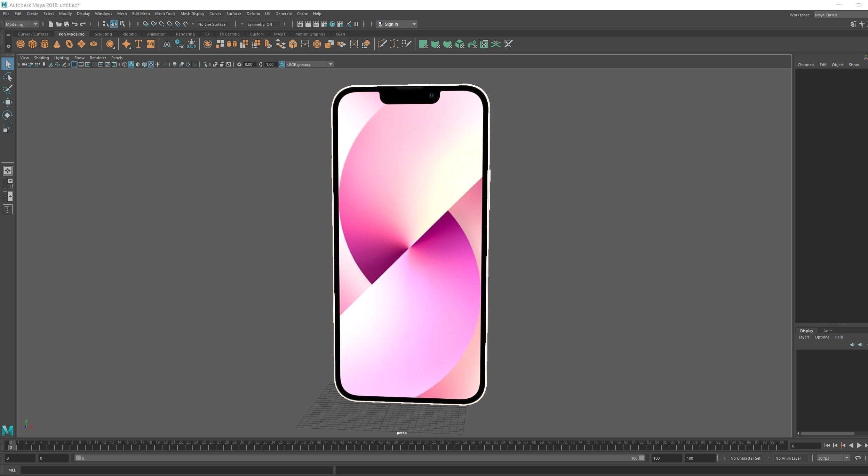Click the step back one key button

pos(843,445)
